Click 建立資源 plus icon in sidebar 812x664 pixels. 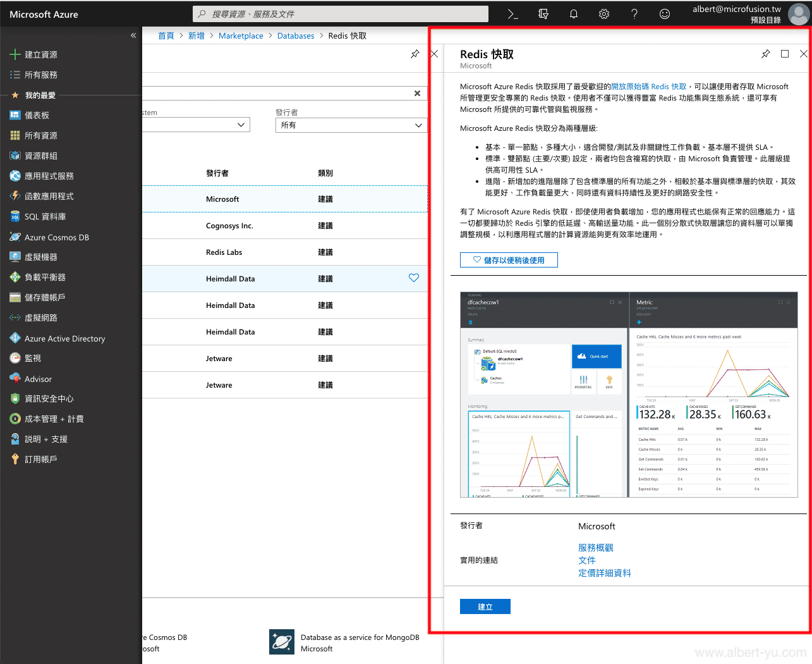(15, 54)
